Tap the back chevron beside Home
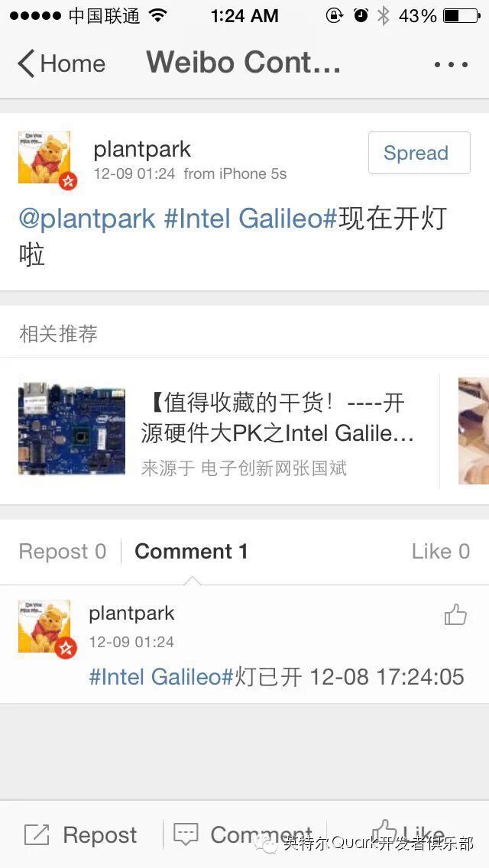Screen dimensions: 489x868 point(26,63)
